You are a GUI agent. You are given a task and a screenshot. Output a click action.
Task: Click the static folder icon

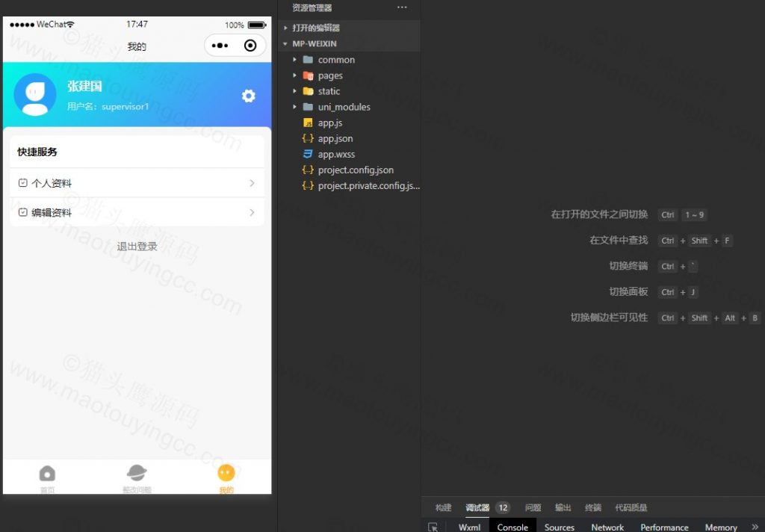pos(308,90)
